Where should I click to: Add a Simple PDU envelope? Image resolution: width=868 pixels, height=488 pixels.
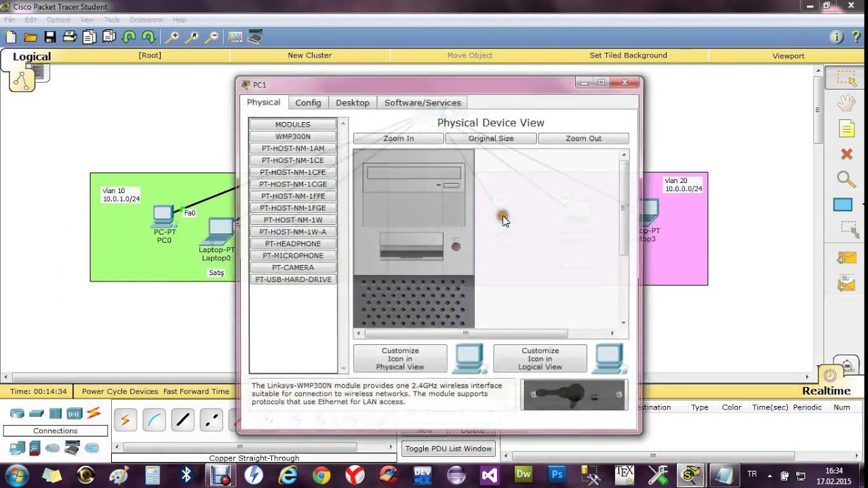pos(846,258)
